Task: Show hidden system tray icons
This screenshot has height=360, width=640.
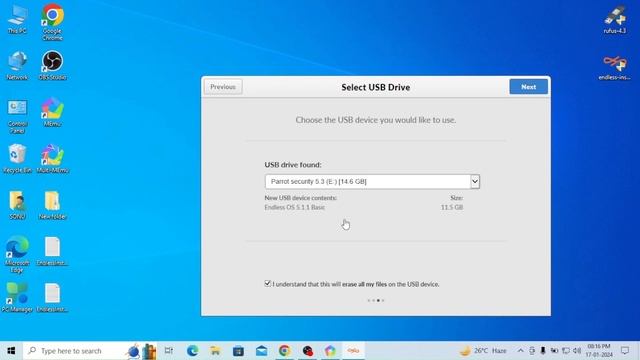Action: [x=520, y=351]
